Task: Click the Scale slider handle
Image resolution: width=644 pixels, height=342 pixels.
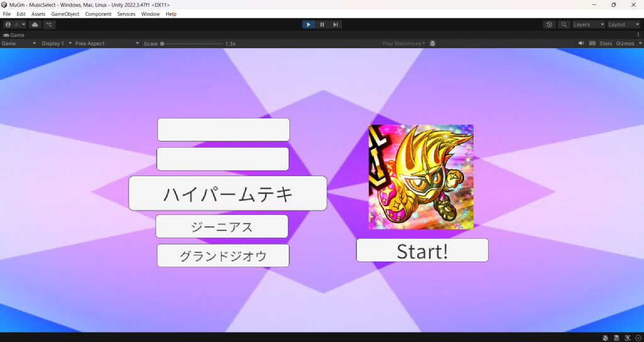Action: 162,43
